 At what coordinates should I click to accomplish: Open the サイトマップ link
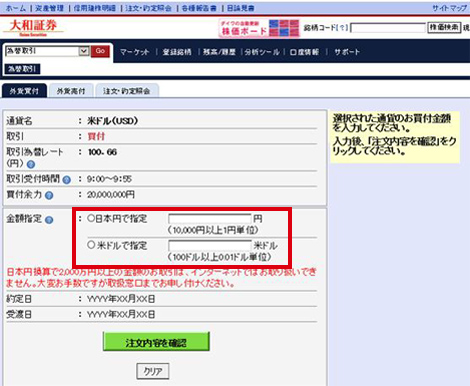(x=449, y=8)
